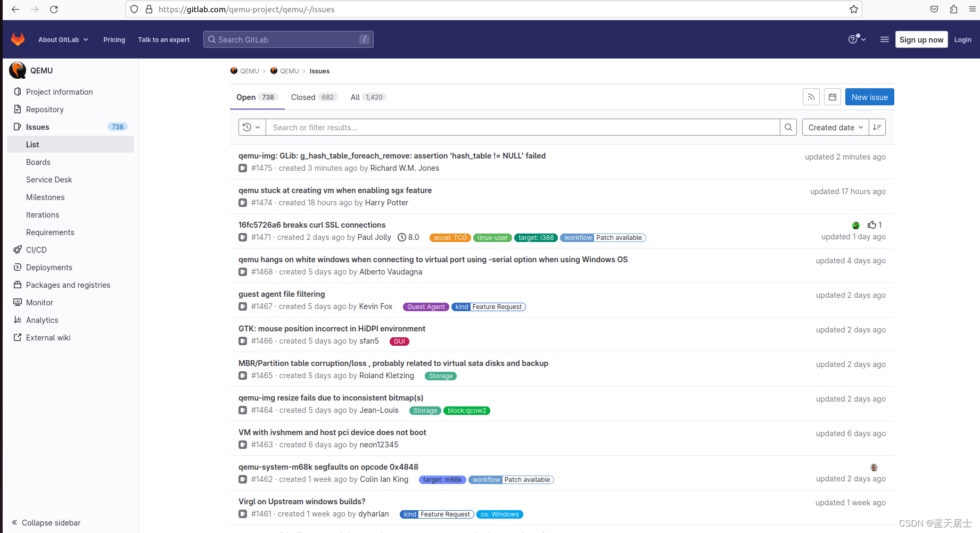
Task: Click the browser URL address bar
Action: [493, 9]
